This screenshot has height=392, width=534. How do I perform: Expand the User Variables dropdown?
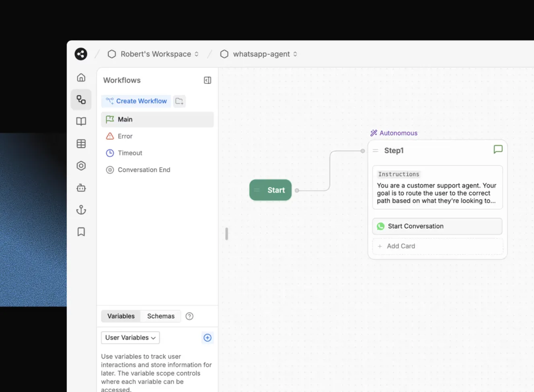point(130,338)
